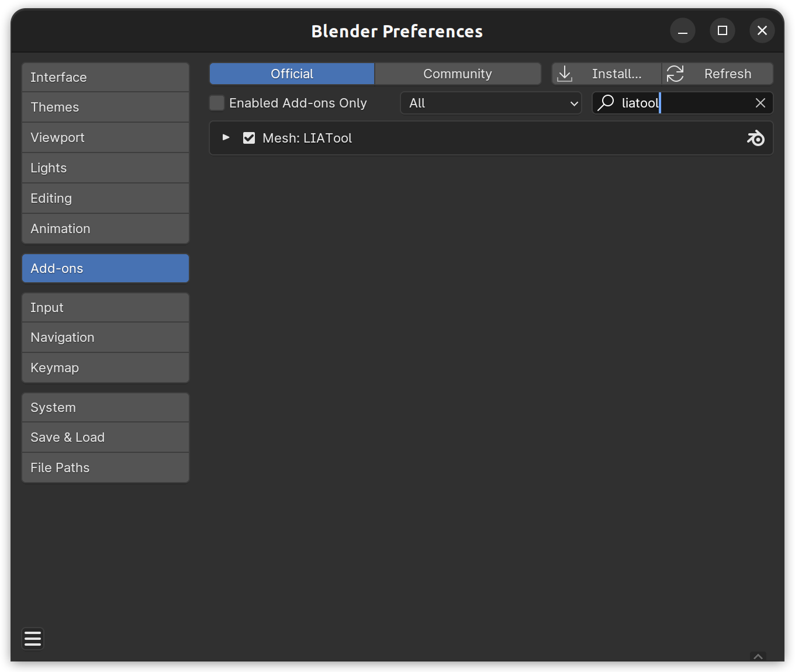Disable the Mesh: LIATool add-on checkbox
The image size is (795, 672).
[x=249, y=138]
